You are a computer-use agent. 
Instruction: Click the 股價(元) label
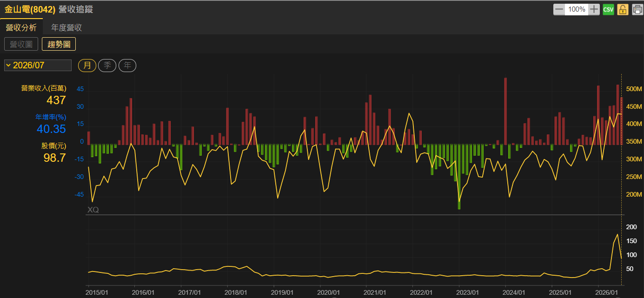[54, 146]
